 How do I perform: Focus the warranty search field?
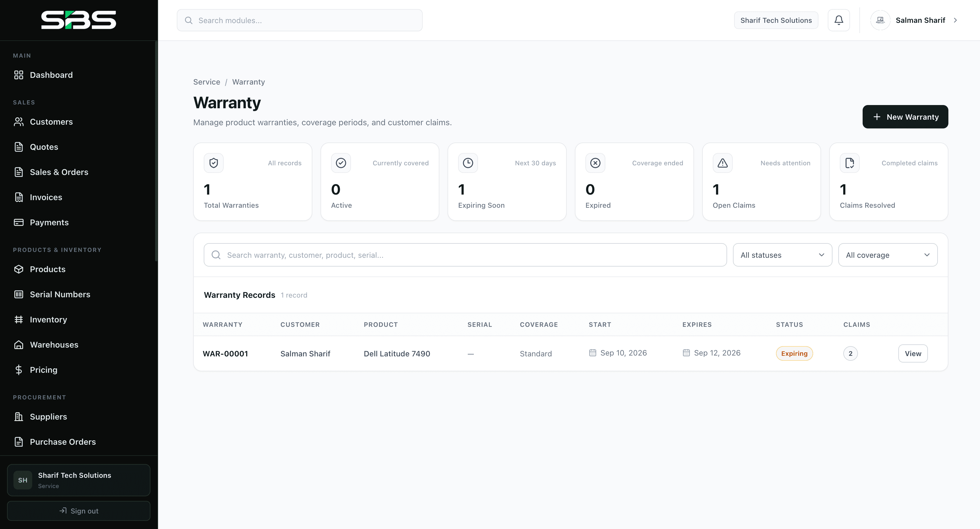click(465, 255)
